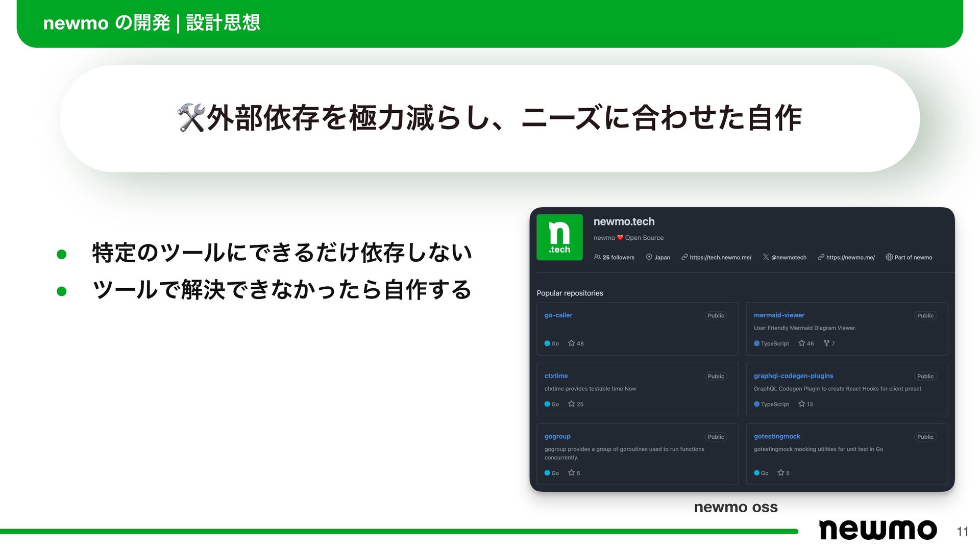Click the Public badge on the ctxtime card
Image resolution: width=980 pixels, height=551 pixels.
[716, 377]
